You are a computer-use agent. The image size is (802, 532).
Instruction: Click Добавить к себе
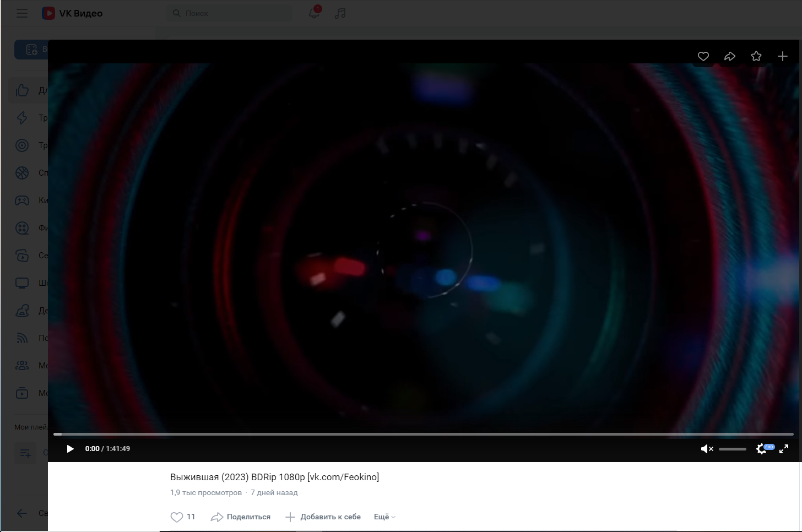323,517
